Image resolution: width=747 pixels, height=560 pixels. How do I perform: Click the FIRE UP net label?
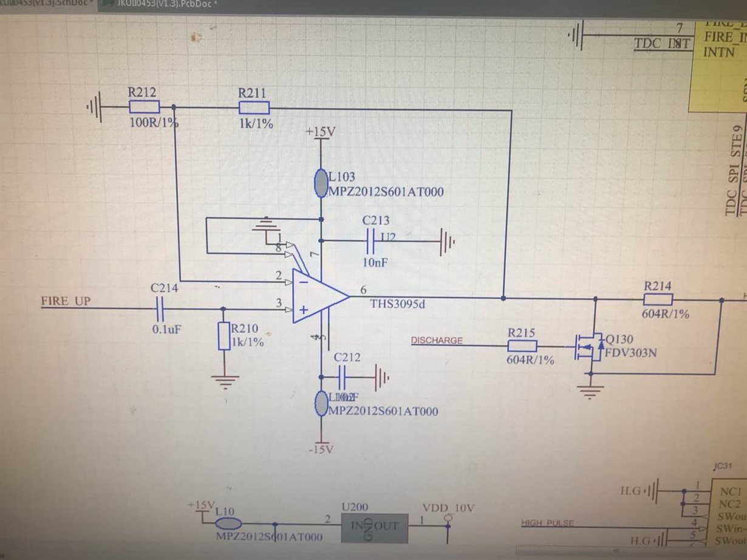coord(66,301)
